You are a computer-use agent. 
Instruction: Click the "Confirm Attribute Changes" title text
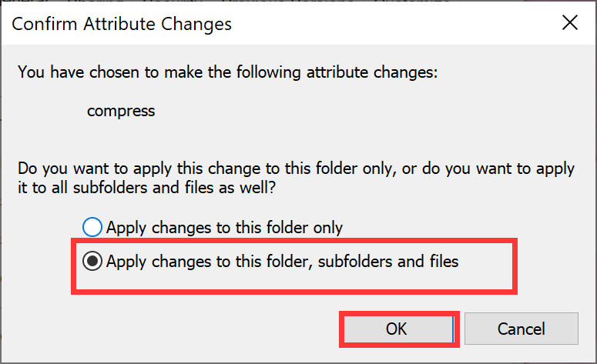pos(122,24)
